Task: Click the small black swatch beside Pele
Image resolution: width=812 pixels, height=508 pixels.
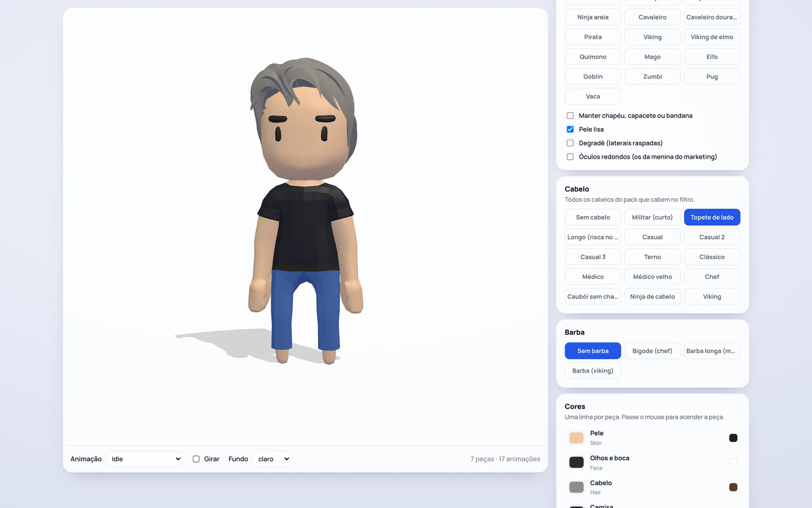Action: click(x=733, y=438)
